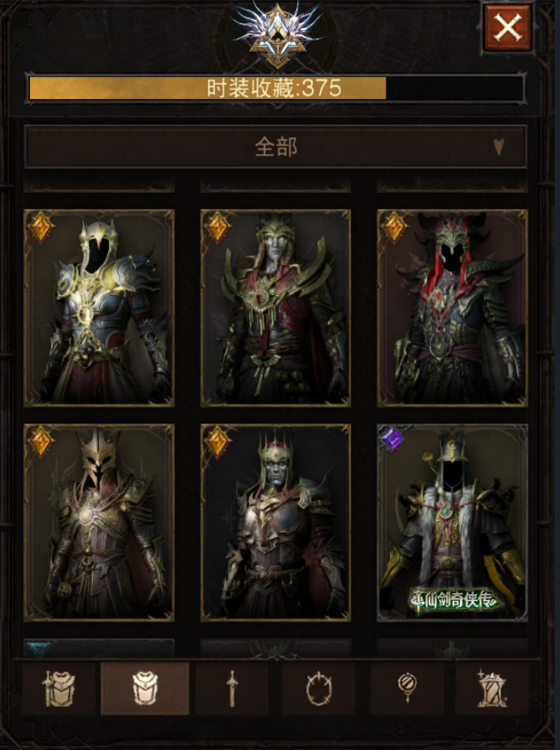Open the sword weapon cosmetics tab
This screenshot has width=560, height=750.
232,689
